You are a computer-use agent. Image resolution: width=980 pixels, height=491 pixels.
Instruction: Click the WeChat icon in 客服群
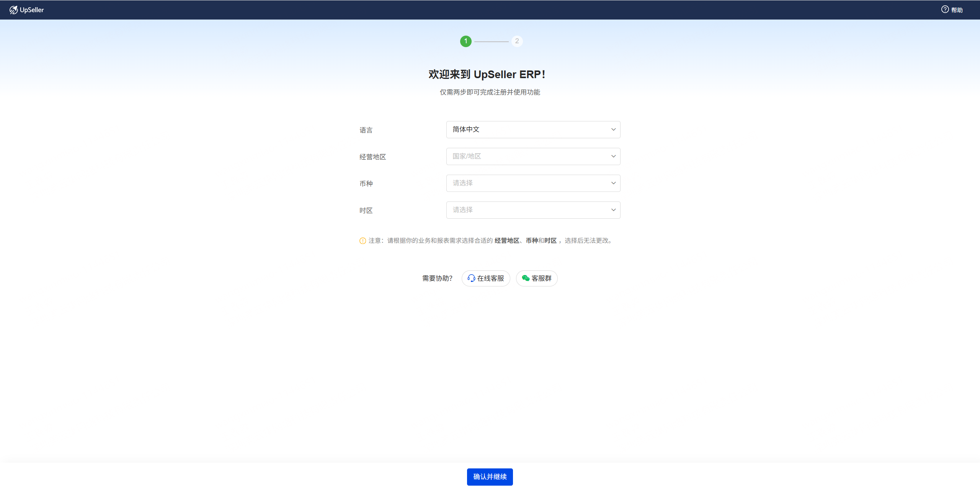coord(526,278)
